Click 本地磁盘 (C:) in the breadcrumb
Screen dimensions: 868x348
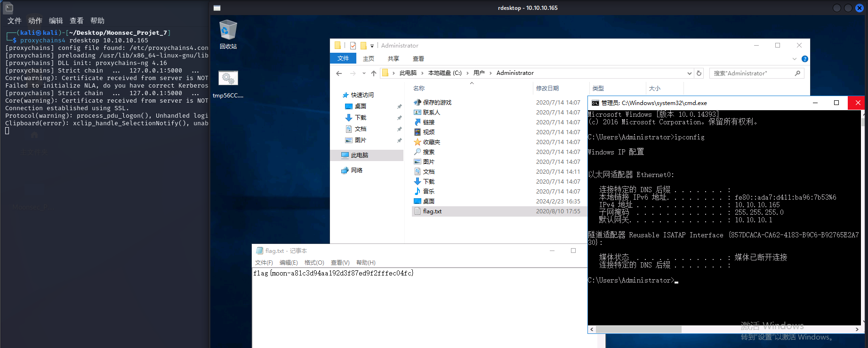pyautogui.click(x=445, y=73)
